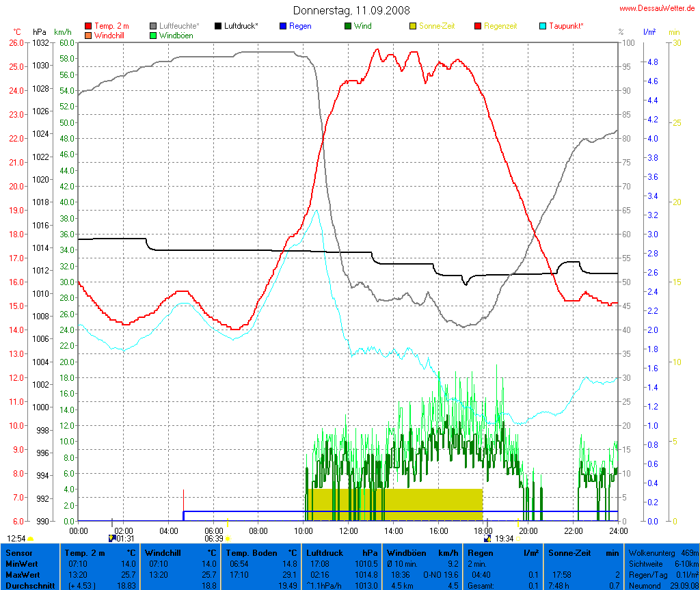
Task: Open the www.DessauWetter.de link
Action: click(x=658, y=8)
